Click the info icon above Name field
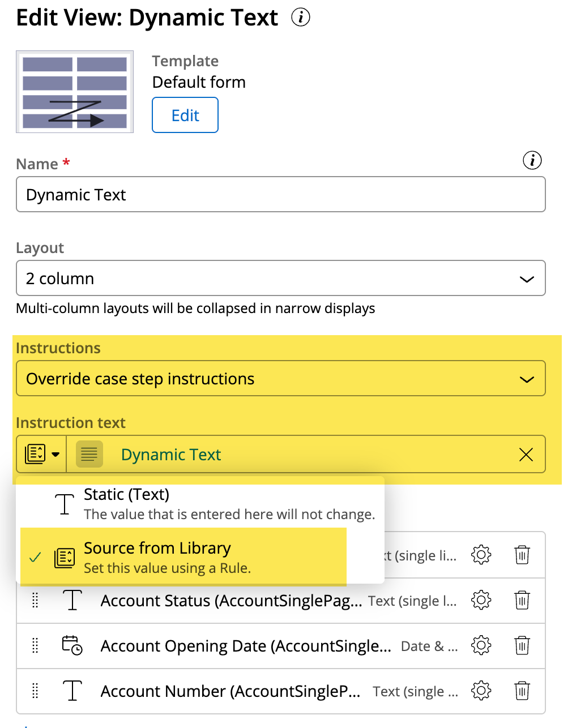 tap(532, 161)
